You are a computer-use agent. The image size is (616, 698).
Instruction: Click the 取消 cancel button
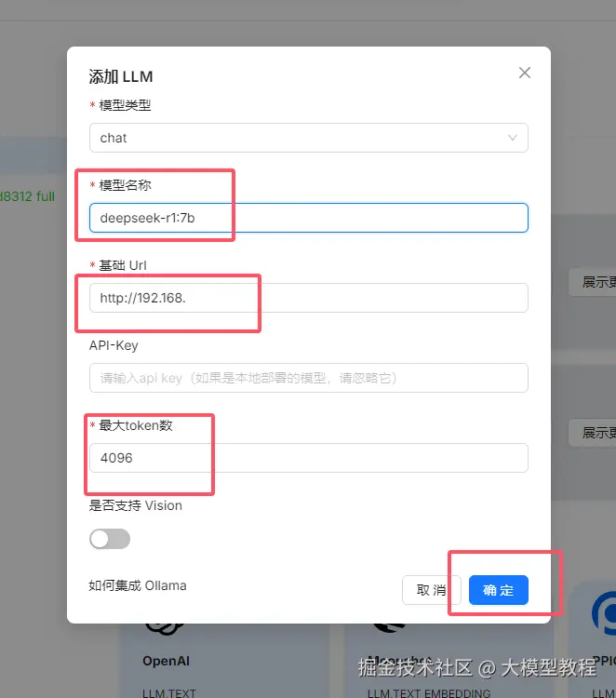(431, 590)
